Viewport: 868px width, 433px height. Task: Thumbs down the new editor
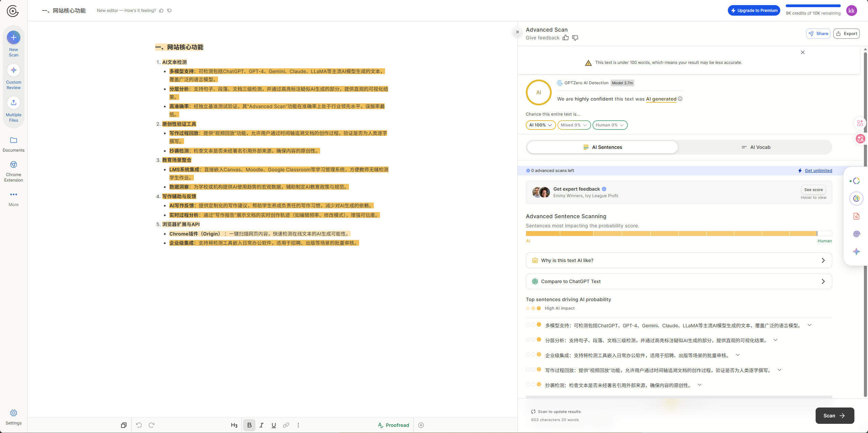point(169,11)
